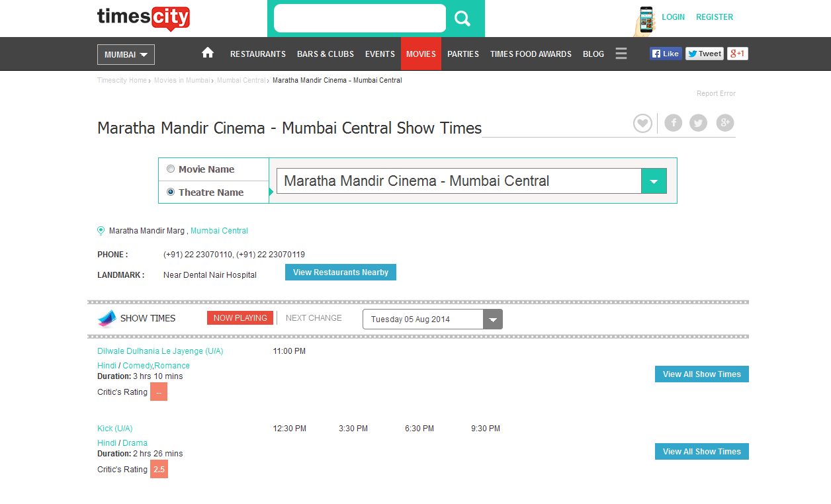Click the Facebook Like button
This screenshot has height=504, width=831.
pyautogui.click(x=666, y=54)
